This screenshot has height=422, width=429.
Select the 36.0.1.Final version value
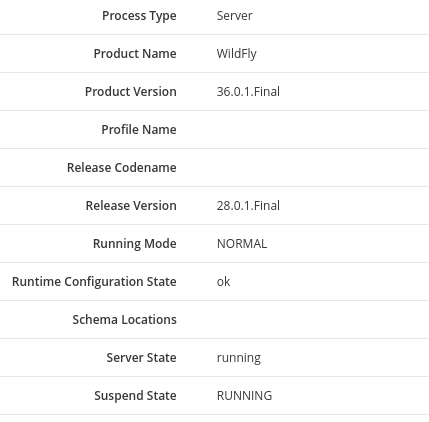click(x=248, y=92)
